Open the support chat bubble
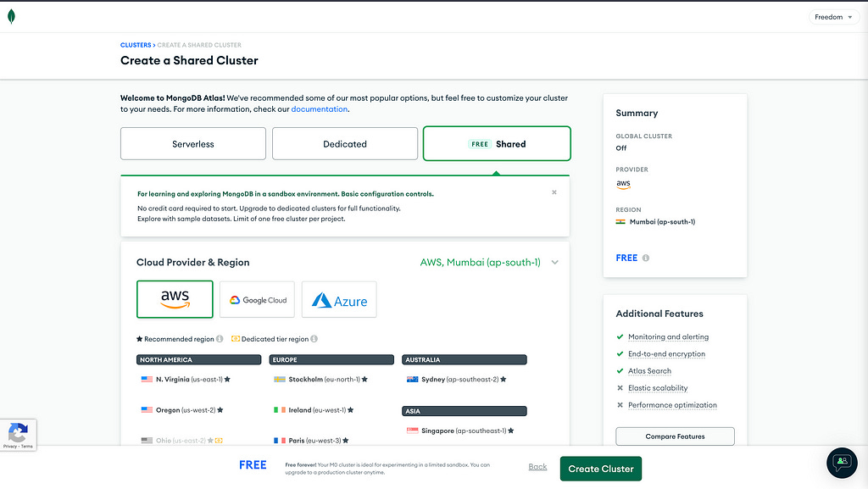The image size is (868, 489). click(x=842, y=463)
